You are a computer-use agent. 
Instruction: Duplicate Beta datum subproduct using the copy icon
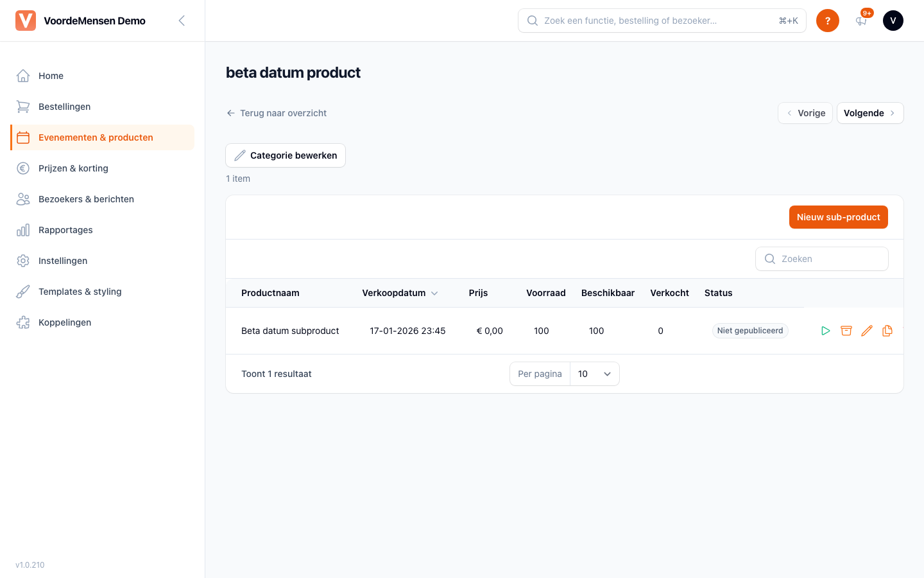pos(887,331)
